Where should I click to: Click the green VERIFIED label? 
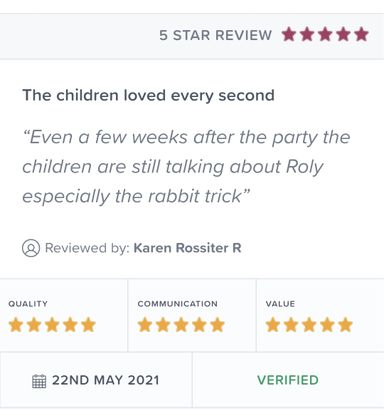tap(288, 380)
